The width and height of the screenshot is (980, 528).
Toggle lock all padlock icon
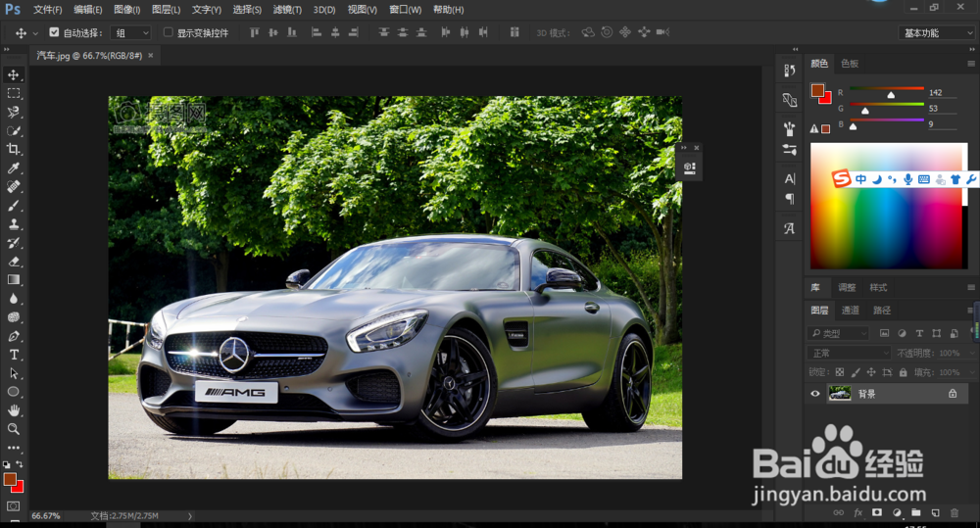pos(904,372)
